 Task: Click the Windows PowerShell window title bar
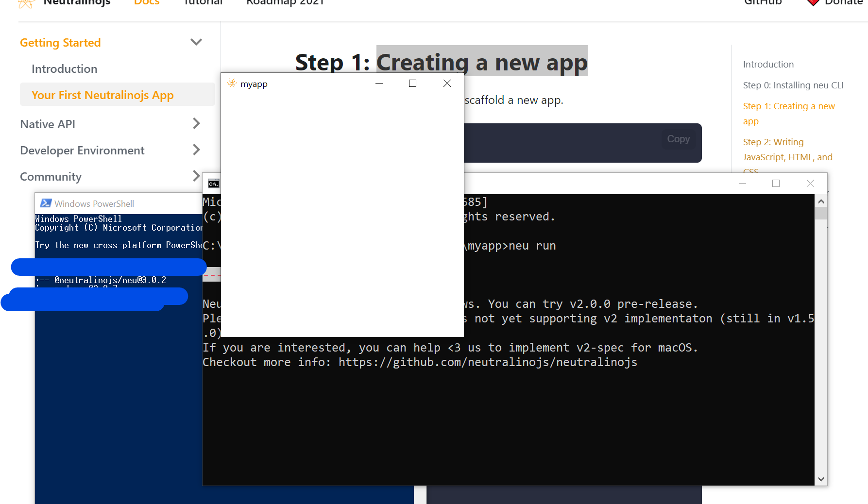(119, 203)
